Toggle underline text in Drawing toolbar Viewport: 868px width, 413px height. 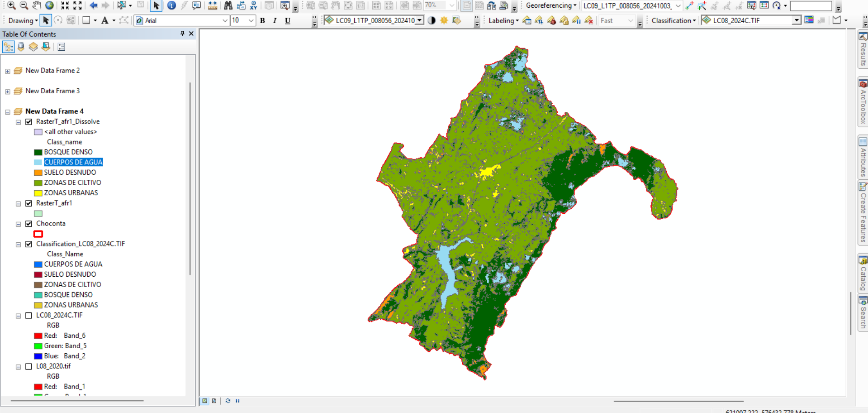(x=288, y=20)
